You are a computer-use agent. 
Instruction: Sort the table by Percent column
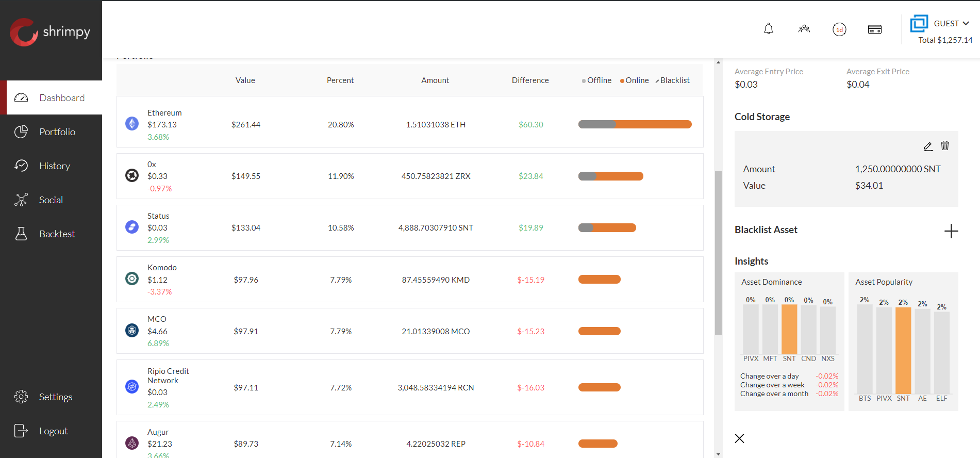pyautogui.click(x=340, y=80)
